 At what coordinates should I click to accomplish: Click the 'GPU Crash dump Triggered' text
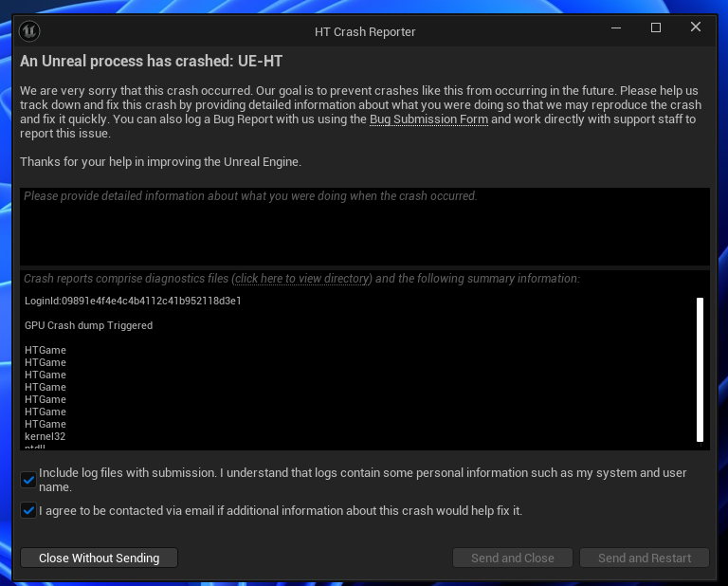click(x=89, y=325)
